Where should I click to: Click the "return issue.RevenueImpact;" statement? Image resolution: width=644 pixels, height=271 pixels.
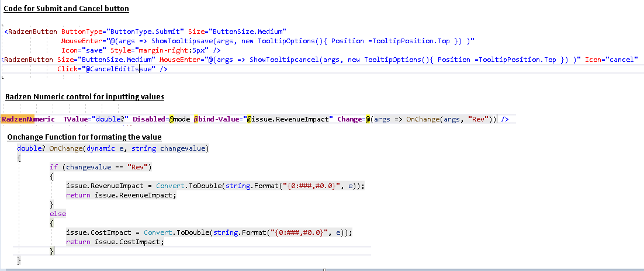point(121,196)
